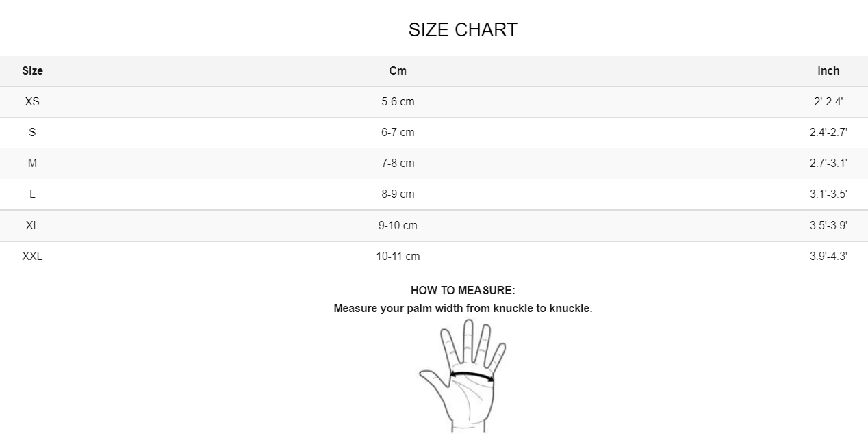Click the HOW TO MEASURE heading
The height and width of the screenshot is (442, 868).
(x=463, y=290)
